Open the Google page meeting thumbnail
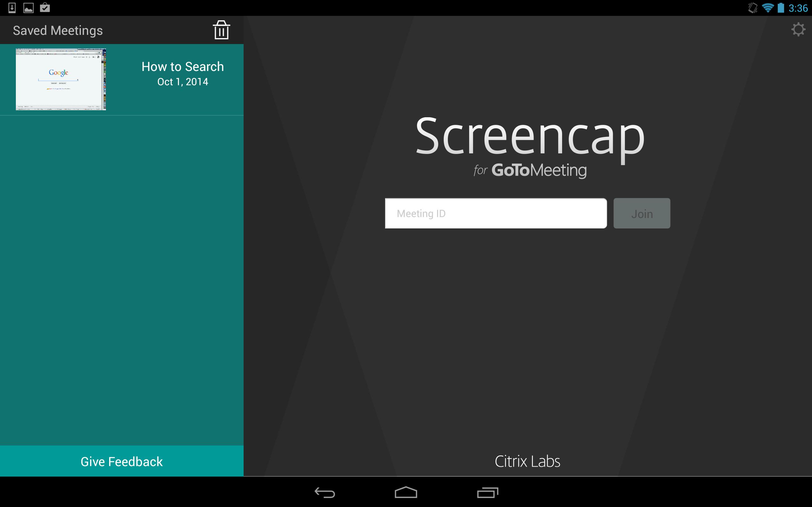The image size is (812, 507). coord(60,79)
